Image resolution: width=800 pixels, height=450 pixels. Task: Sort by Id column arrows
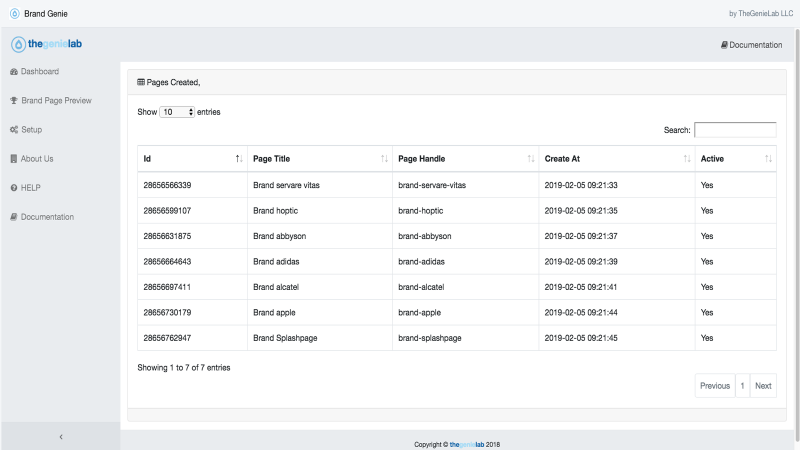pos(239,159)
